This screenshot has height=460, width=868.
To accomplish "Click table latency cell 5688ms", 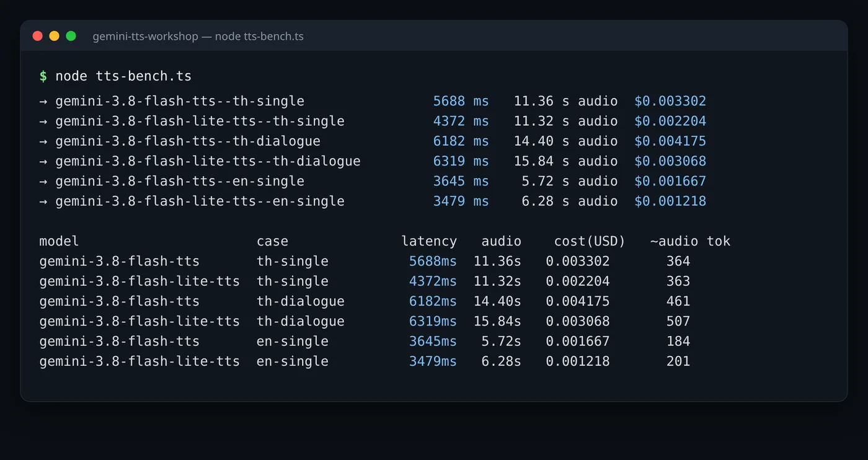I will [433, 261].
